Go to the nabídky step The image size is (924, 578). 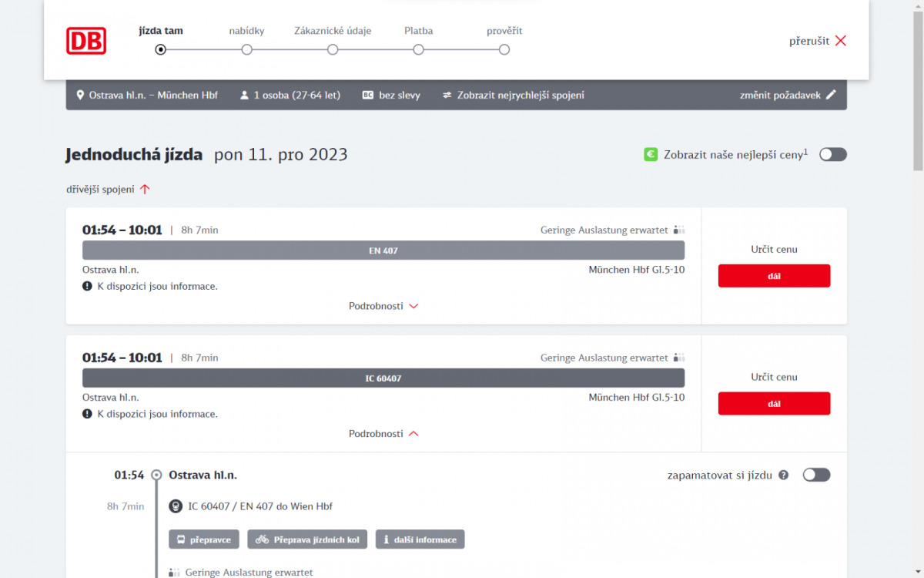click(246, 49)
